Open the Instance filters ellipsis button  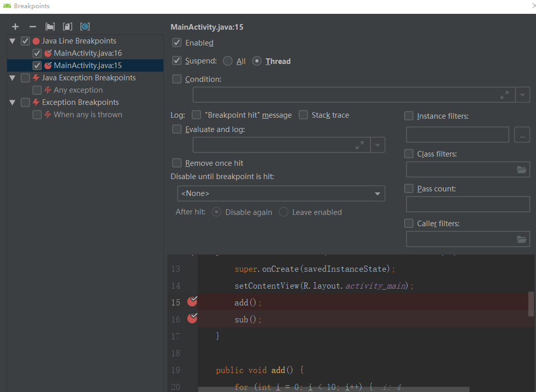(522, 135)
